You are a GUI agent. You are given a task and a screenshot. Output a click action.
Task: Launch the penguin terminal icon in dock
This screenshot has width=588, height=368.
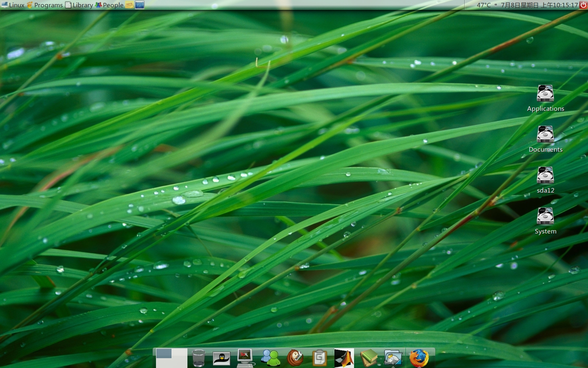pos(222,359)
